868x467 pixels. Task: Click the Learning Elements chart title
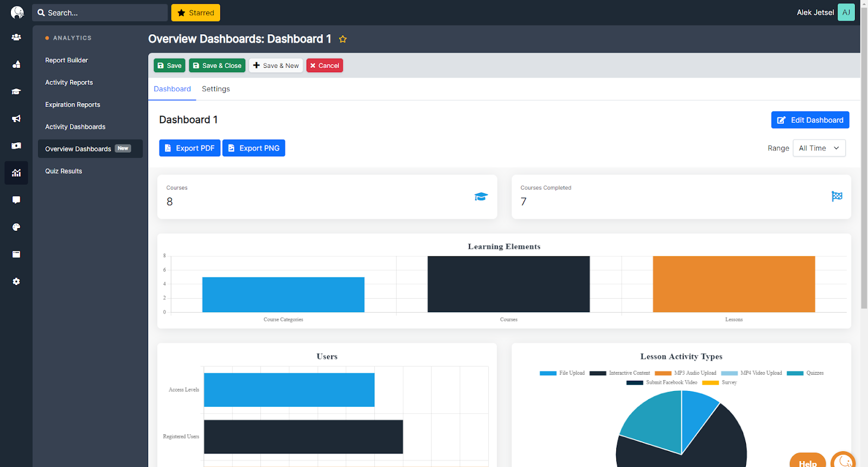pos(504,247)
